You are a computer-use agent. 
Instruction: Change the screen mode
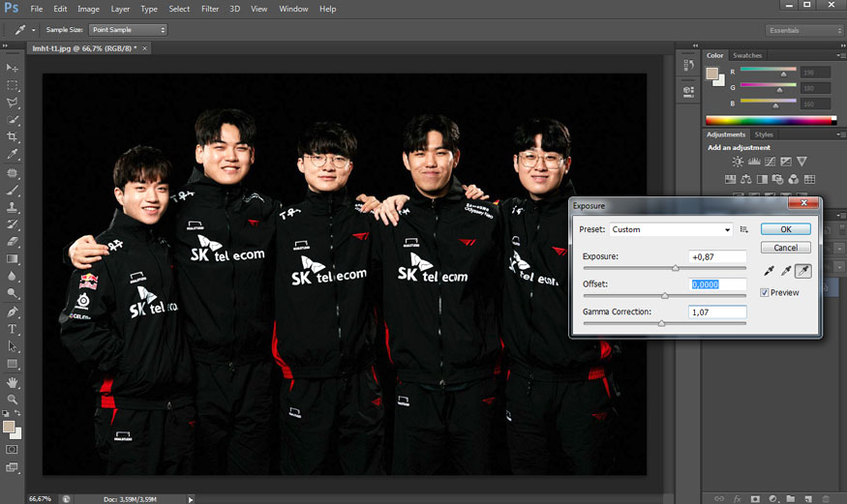point(12,467)
